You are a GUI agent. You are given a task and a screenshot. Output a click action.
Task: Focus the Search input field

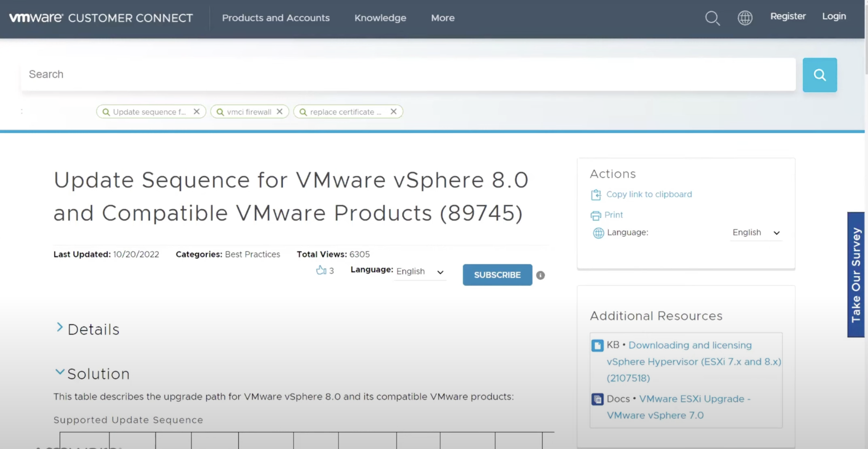point(408,74)
